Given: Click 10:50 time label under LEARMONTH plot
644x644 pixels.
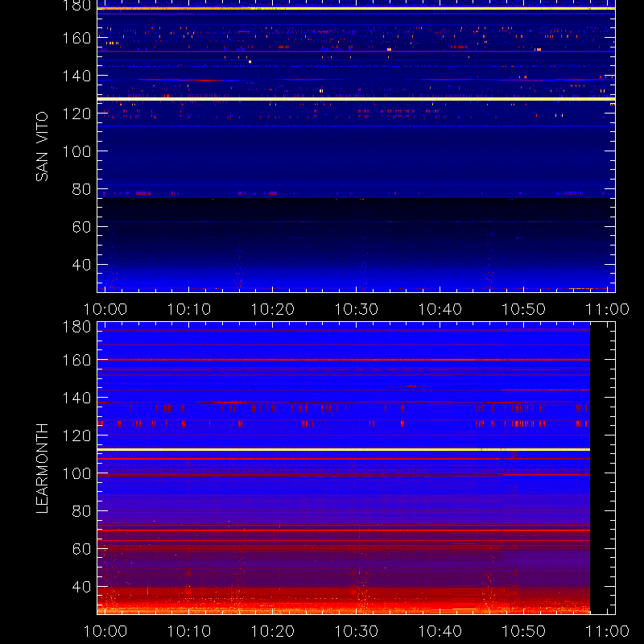Looking at the screenshot, I should click(x=524, y=631).
